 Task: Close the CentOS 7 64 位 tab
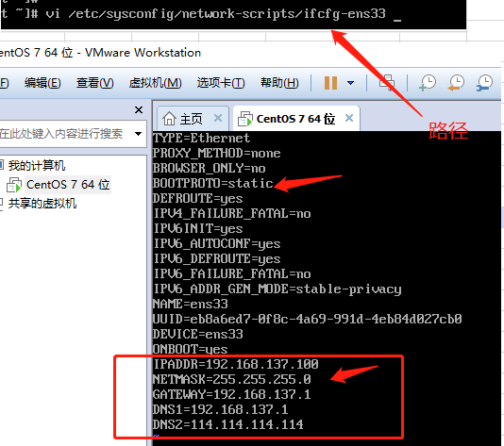(x=349, y=118)
